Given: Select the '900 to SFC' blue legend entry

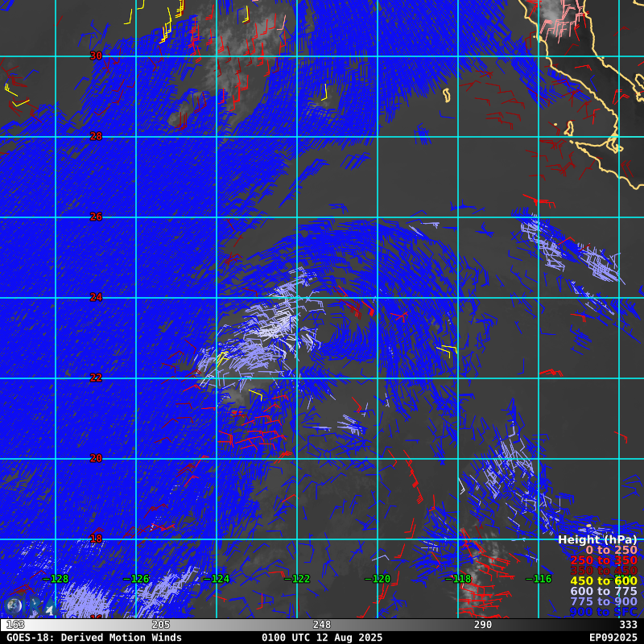Looking at the screenshot, I should tap(603, 612).
